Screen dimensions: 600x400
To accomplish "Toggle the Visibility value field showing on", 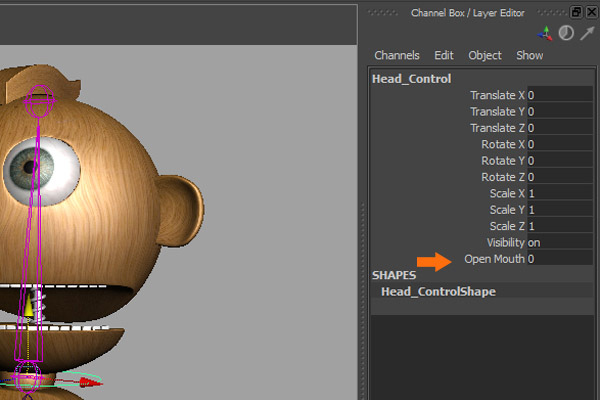I will [560, 242].
